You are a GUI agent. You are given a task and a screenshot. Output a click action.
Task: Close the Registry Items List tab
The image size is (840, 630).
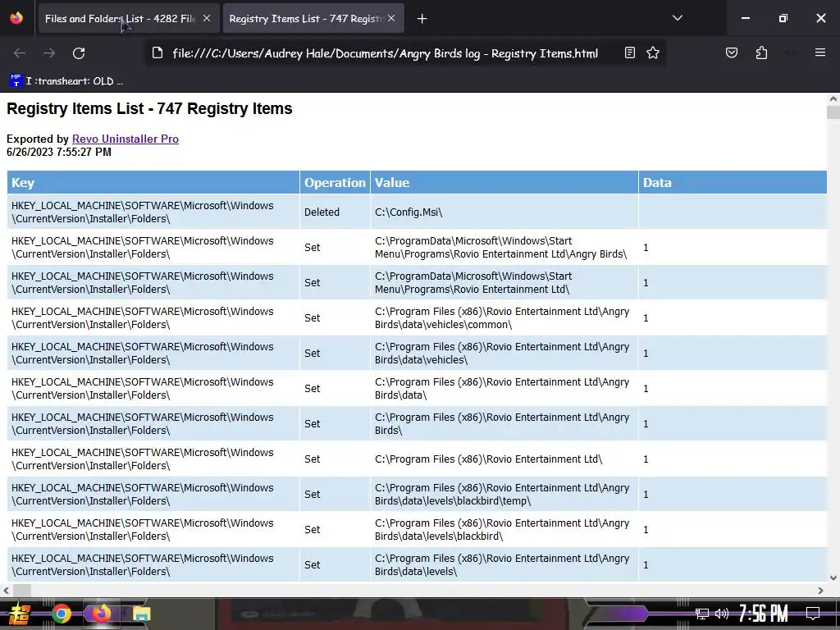click(391, 18)
